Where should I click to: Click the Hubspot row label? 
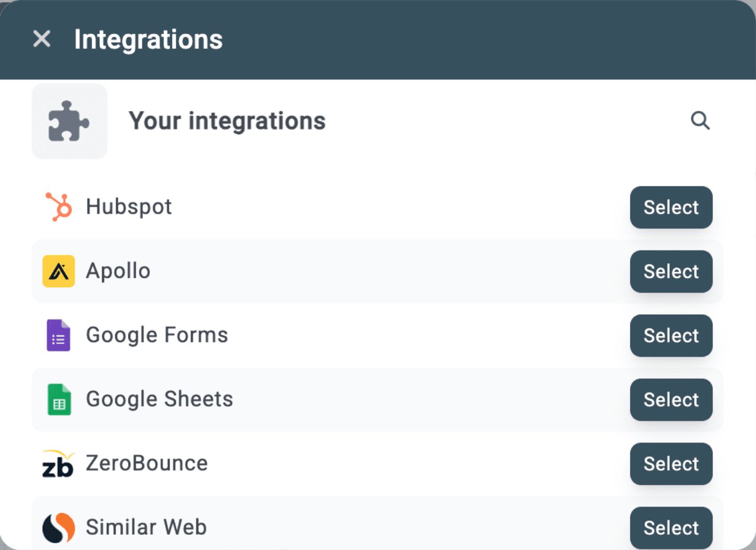[x=129, y=207]
